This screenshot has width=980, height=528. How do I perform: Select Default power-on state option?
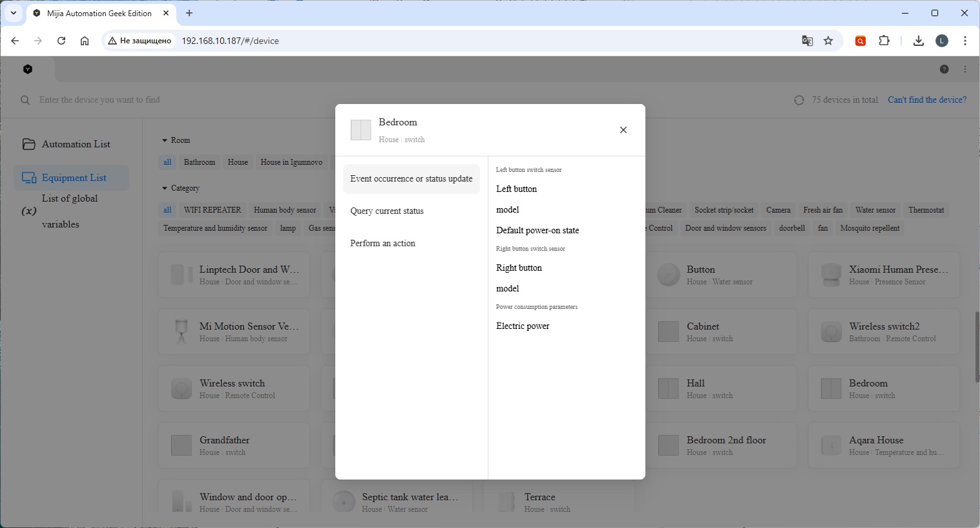(537, 231)
